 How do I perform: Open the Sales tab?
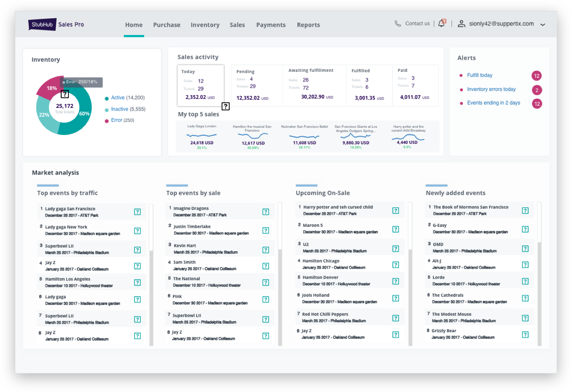point(237,25)
